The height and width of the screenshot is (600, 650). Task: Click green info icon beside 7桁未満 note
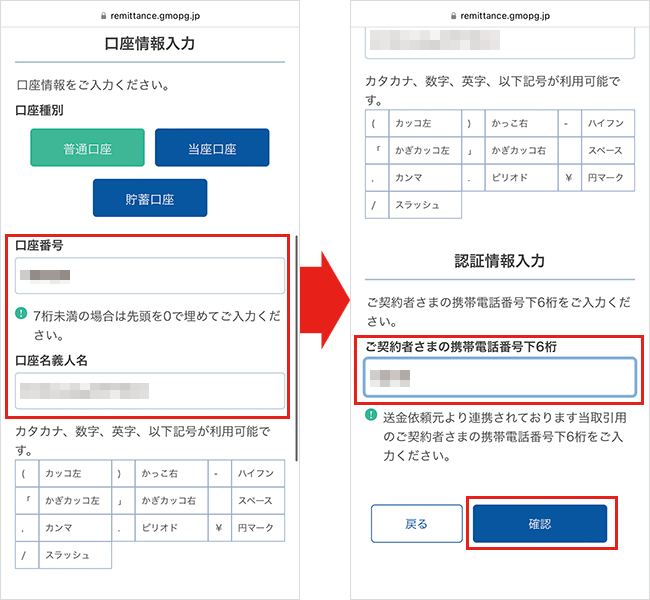[x=21, y=314]
